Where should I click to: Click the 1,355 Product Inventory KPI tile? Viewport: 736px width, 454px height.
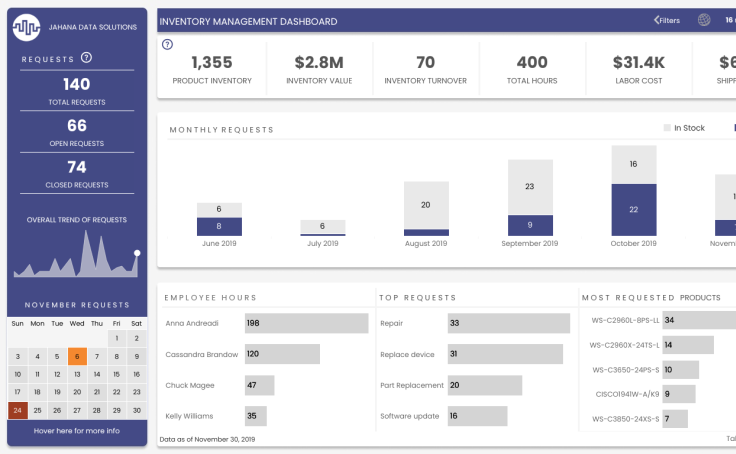[x=212, y=69]
